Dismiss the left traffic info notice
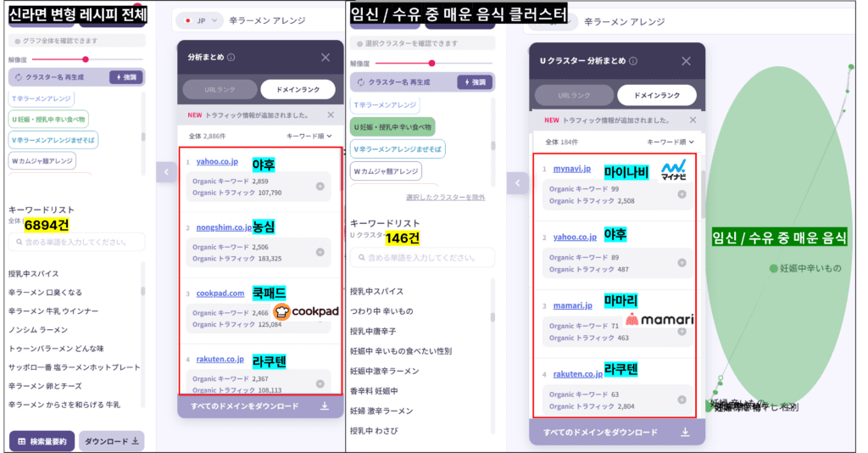Image resolution: width=868 pixels, height=453 pixels. pos(331,115)
